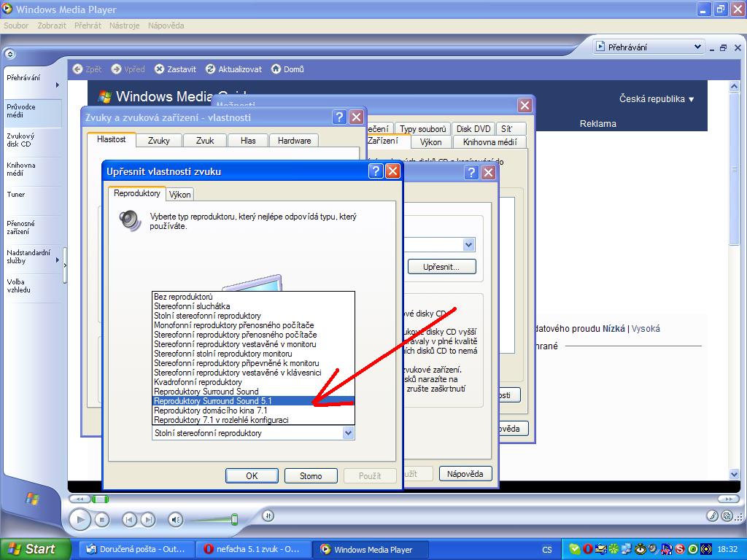Click the rewind button on the seek bar

(80, 499)
